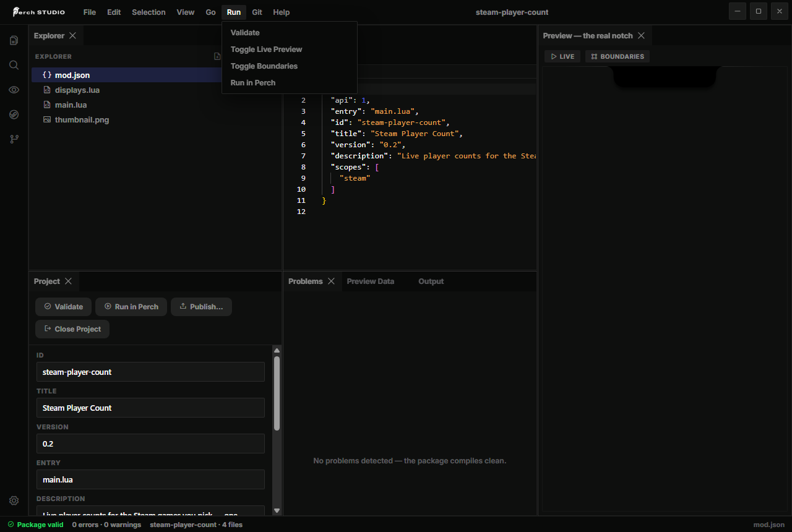Select the Project panel tab
The width and height of the screenshot is (792, 532).
(x=47, y=281)
